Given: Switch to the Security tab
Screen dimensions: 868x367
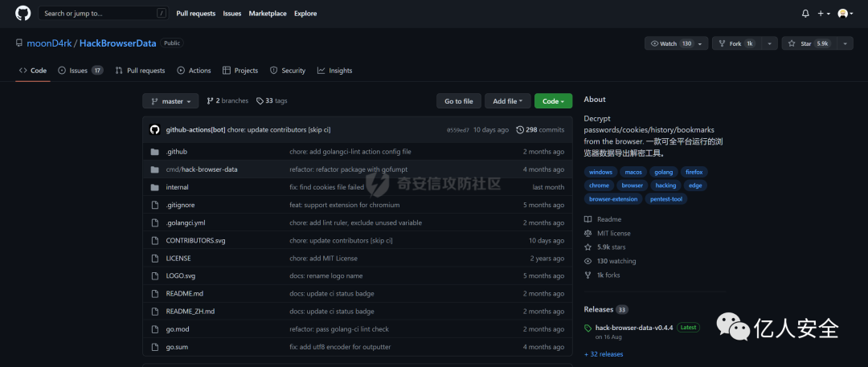Looking at the screenshot, I should [287, 71].
